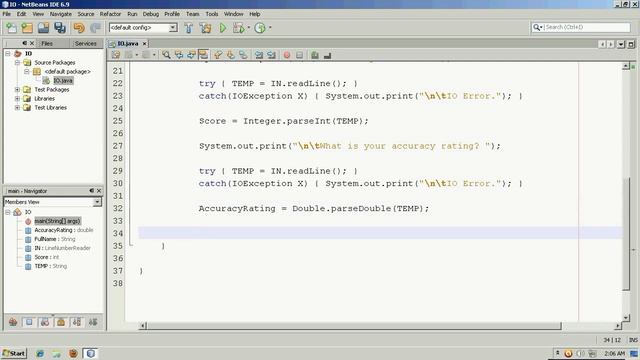Click the Start Macro Recording red icon

tap(287, 55)
